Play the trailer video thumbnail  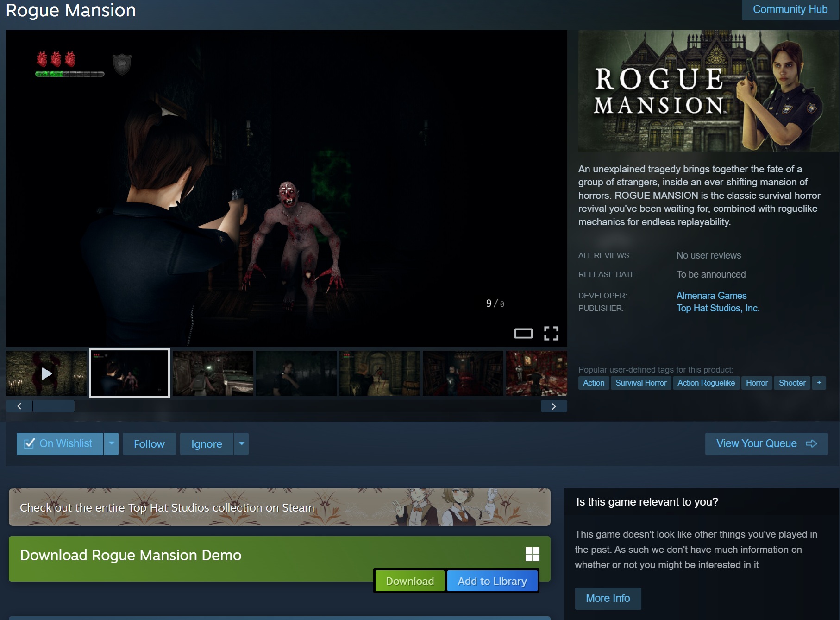click(46, 373)
